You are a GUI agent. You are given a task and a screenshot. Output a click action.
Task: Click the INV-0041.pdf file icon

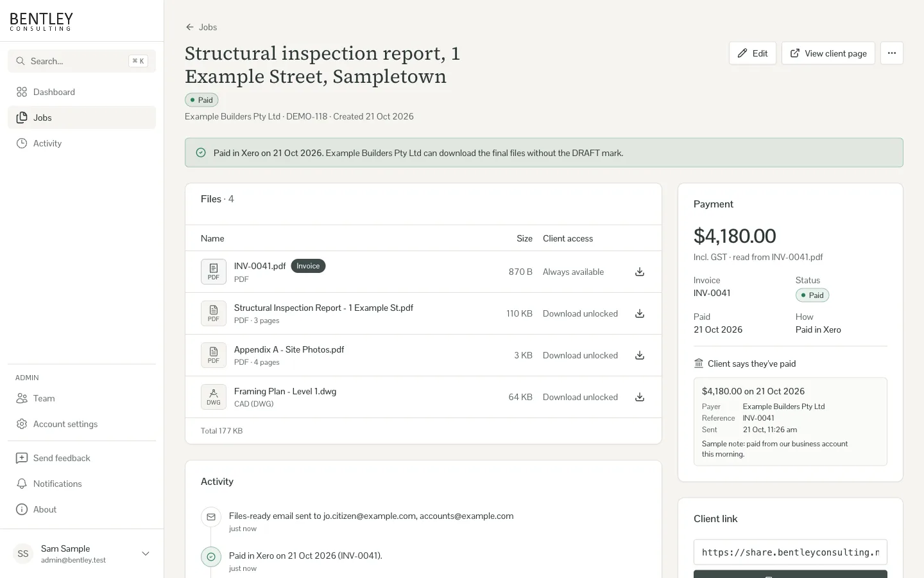pos(214,272)
